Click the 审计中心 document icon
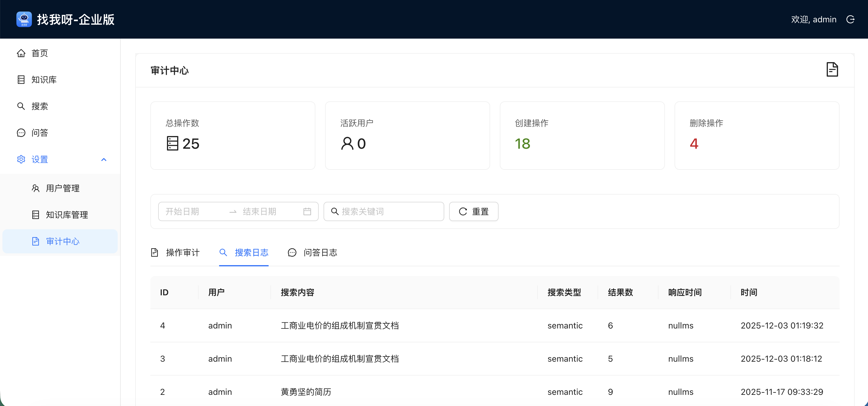868x406 pixels. click(36, 241)
